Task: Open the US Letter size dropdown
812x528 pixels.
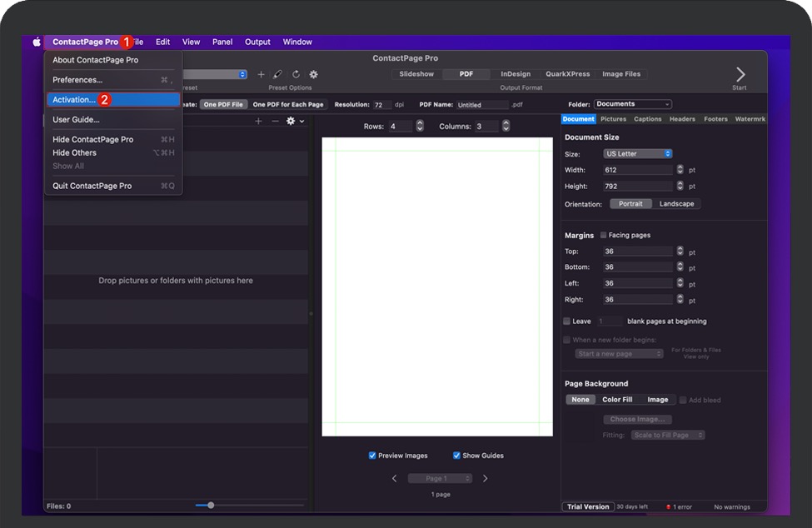Action: point(637,154)
